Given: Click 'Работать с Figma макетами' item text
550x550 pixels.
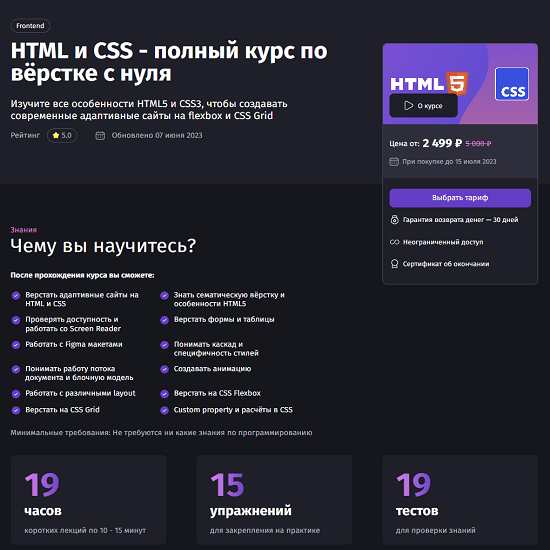Looking at the screenshot, I should [x=74, y=344].
